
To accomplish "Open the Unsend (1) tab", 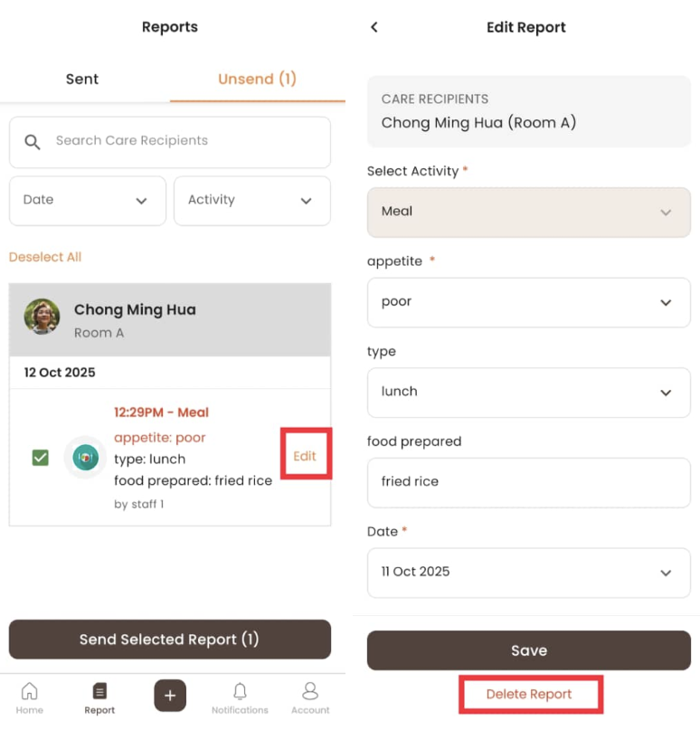I will pyautogui.click(x=257, y=80).
